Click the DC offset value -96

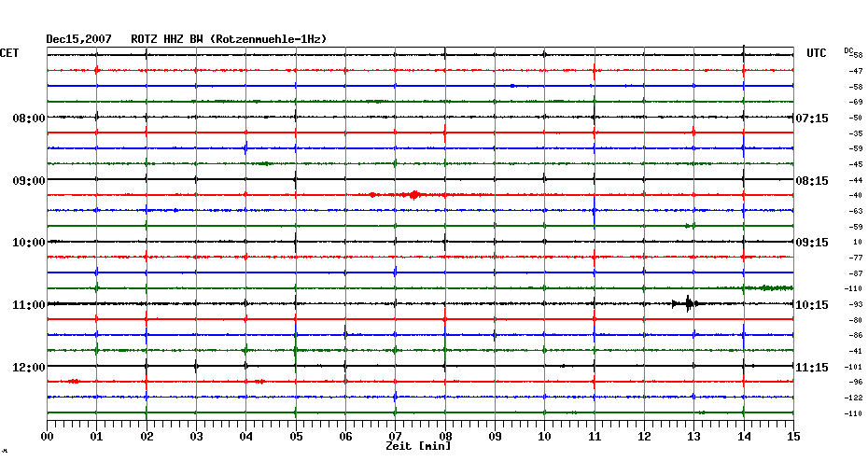click(856, 383)
